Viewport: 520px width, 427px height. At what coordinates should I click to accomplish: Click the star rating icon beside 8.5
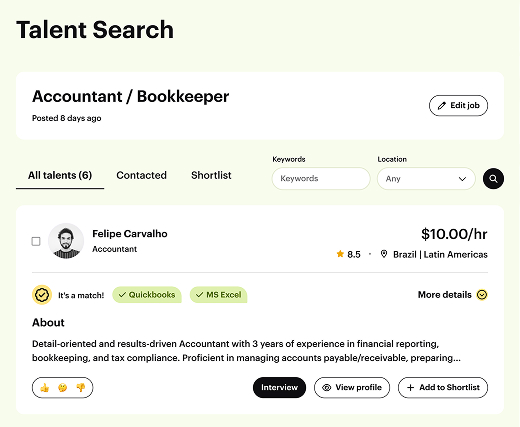click(x=340, y=254)
